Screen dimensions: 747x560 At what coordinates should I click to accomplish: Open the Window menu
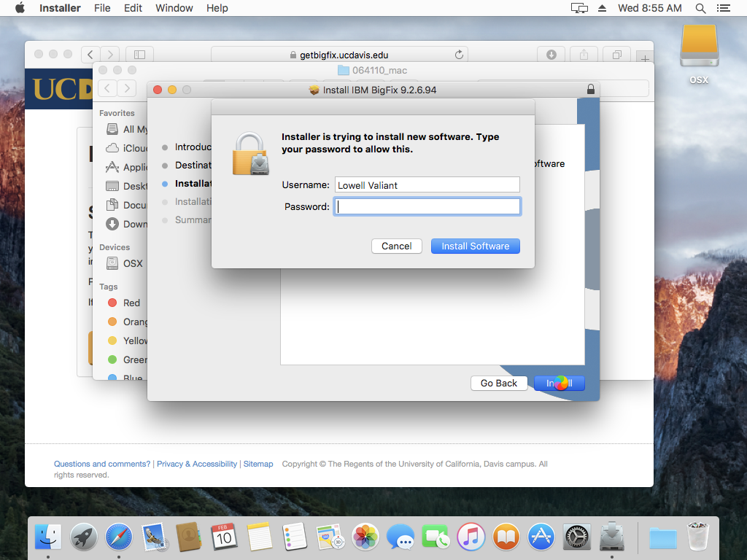pyautogui.click(x=174, y=8)
